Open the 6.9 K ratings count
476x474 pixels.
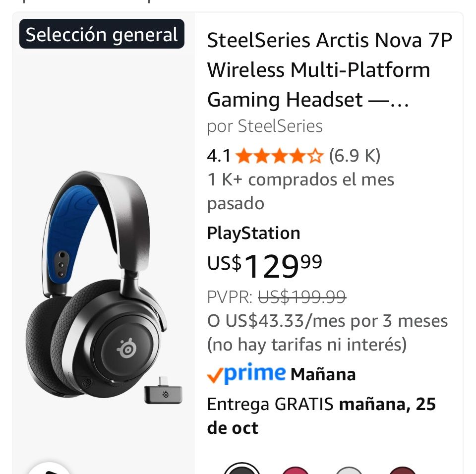(x=354, y=156)
